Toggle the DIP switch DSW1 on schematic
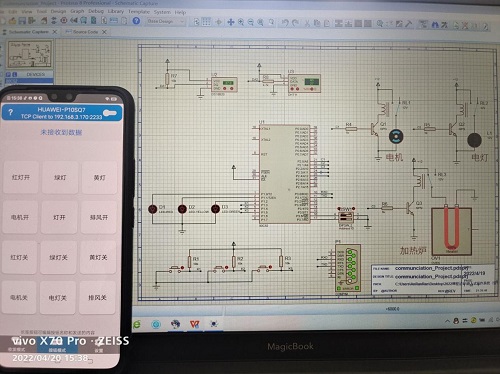The image size is (500, 374). pyautogui.click(x=346, y=218)
